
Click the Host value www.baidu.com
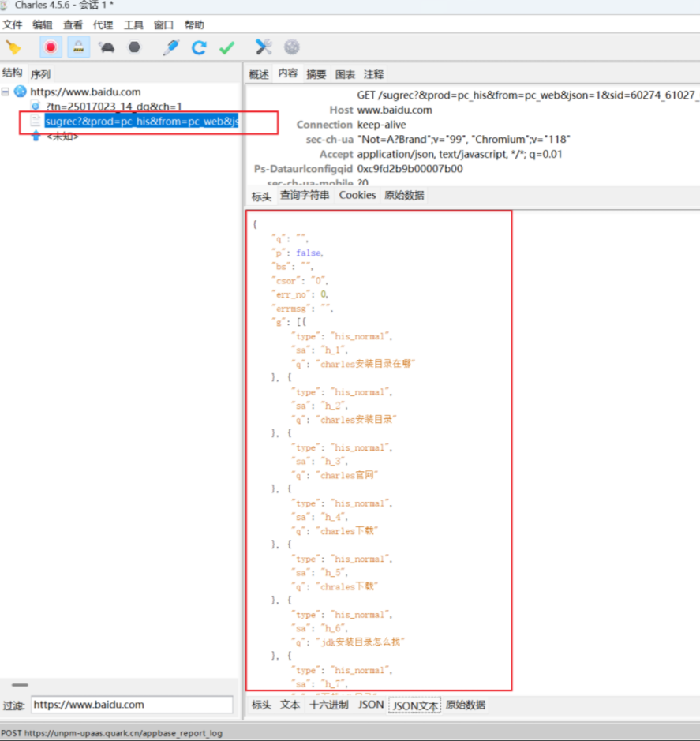395,110
